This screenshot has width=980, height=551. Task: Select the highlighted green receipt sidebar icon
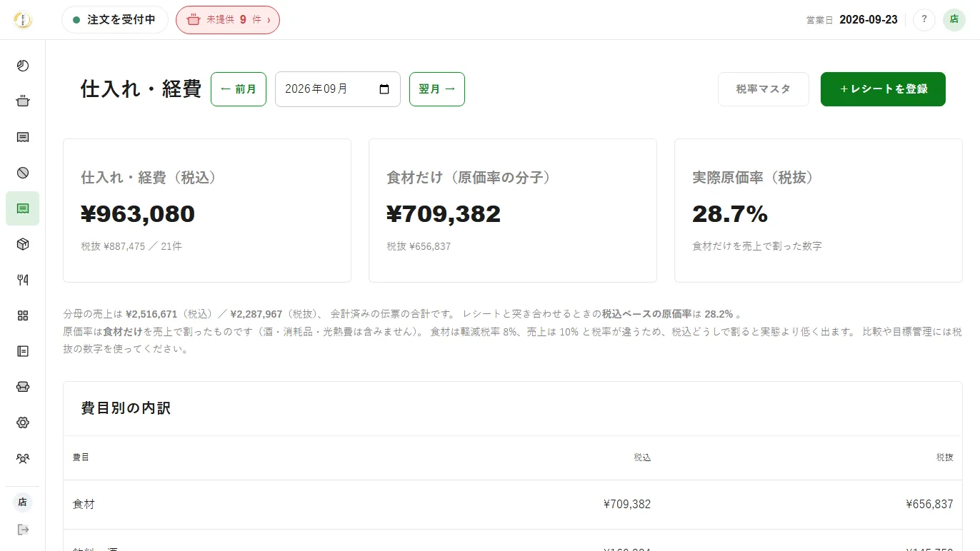click(x=23, y=208)
